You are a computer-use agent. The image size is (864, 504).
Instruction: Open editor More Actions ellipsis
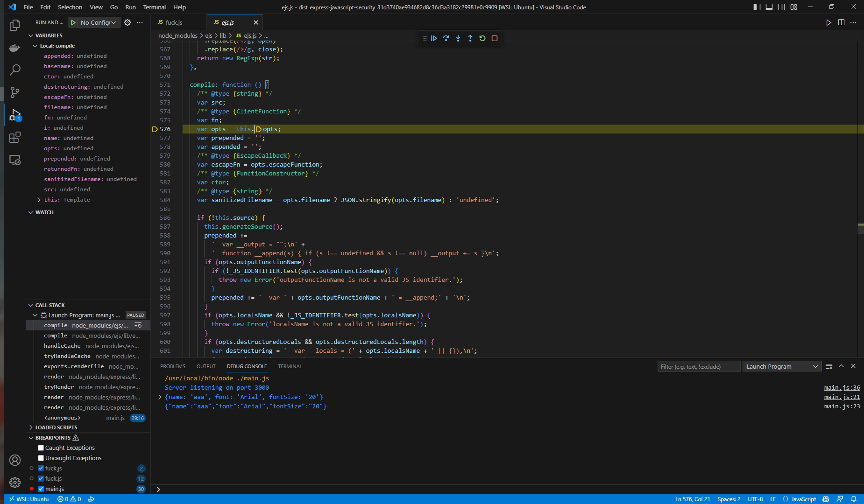853,22
